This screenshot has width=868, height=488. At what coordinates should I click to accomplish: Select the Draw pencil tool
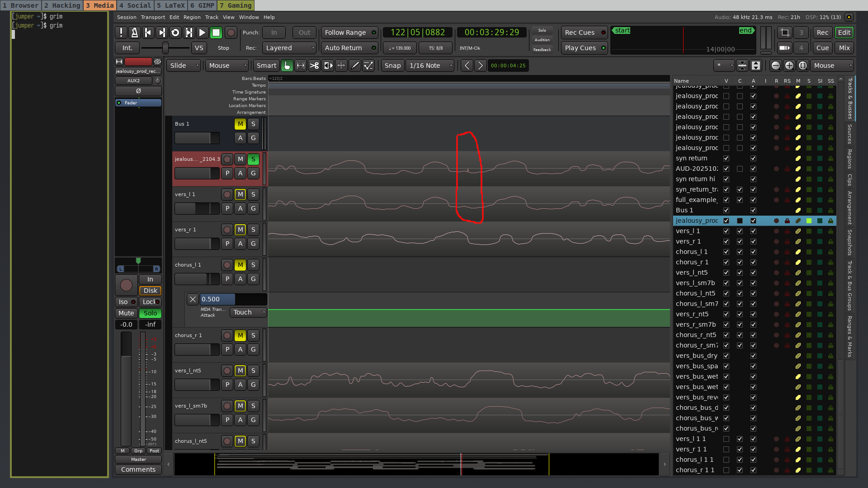click(355, 66)
